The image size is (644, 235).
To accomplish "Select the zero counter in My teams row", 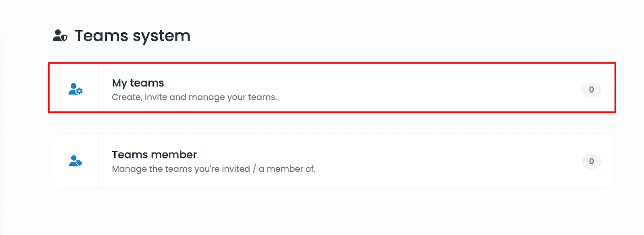I will [591, 90].
